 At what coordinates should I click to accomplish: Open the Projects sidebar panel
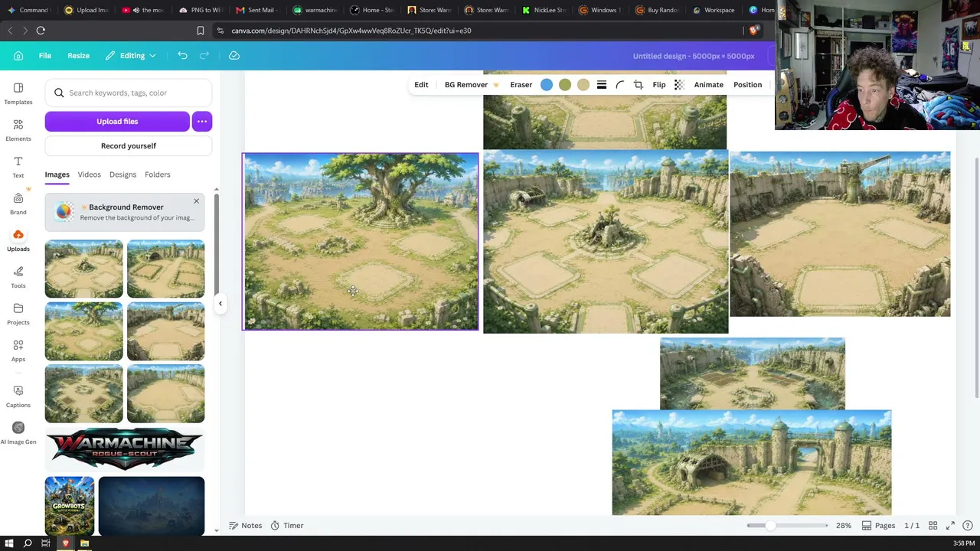tap(18, 314)
